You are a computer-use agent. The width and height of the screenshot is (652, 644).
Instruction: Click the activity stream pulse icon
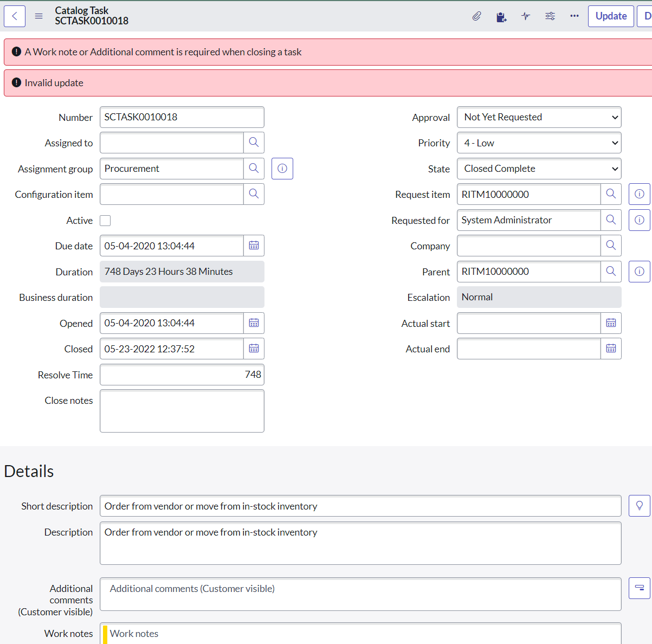(x=526, y=16)
